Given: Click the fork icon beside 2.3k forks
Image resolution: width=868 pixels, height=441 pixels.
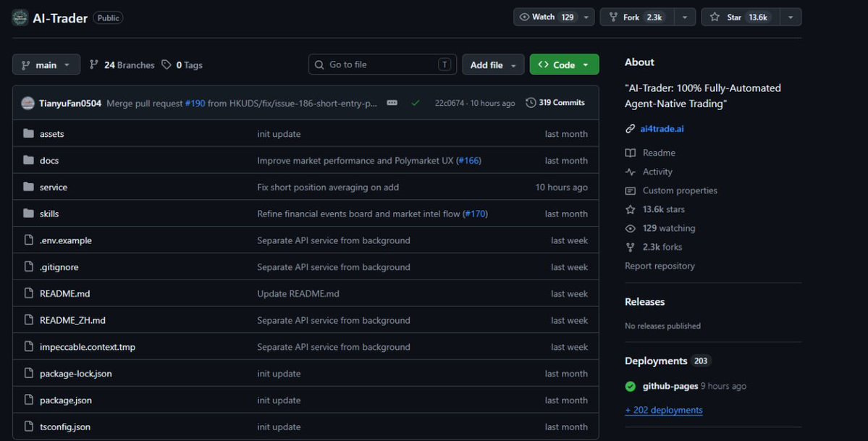Looking at the screenshot, I should pyautogui.click(x=630, y=247).
